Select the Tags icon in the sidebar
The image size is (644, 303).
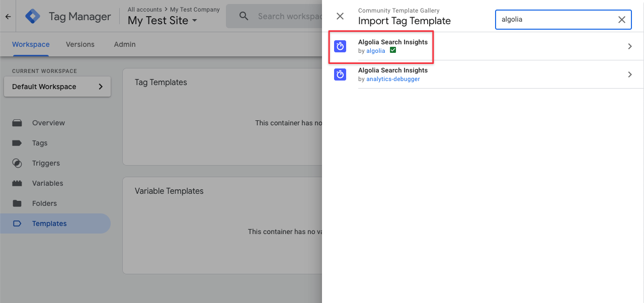(17, 143)
